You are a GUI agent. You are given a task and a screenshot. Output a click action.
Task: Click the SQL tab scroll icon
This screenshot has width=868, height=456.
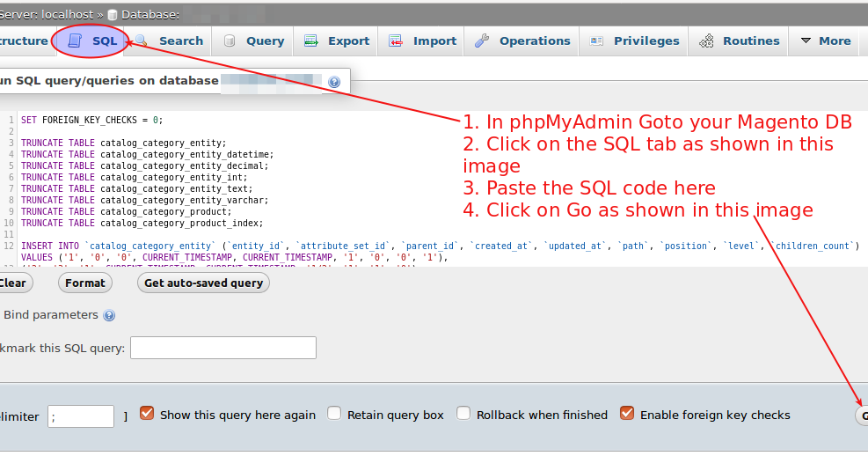coord(75,41)
